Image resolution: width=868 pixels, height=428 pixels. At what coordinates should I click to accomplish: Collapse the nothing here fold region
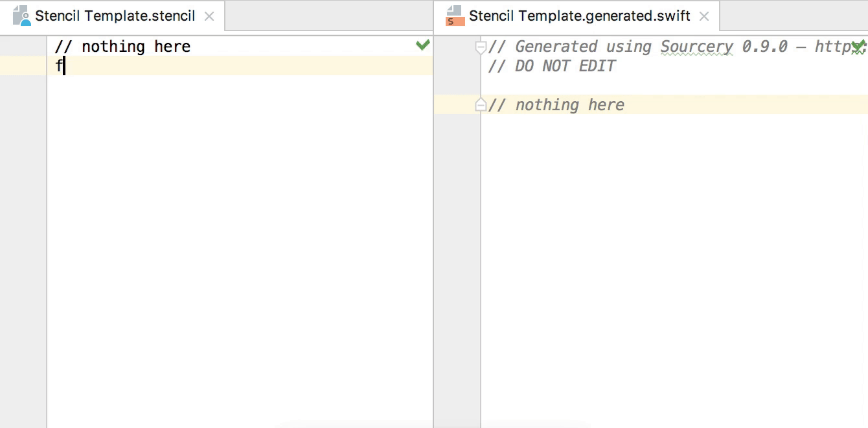coord(480,104)
